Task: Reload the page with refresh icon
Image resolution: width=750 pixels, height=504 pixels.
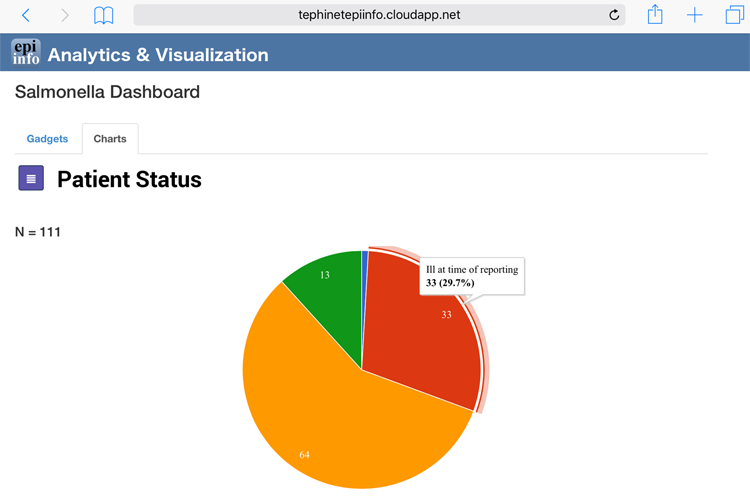Action: coord(614,15)
